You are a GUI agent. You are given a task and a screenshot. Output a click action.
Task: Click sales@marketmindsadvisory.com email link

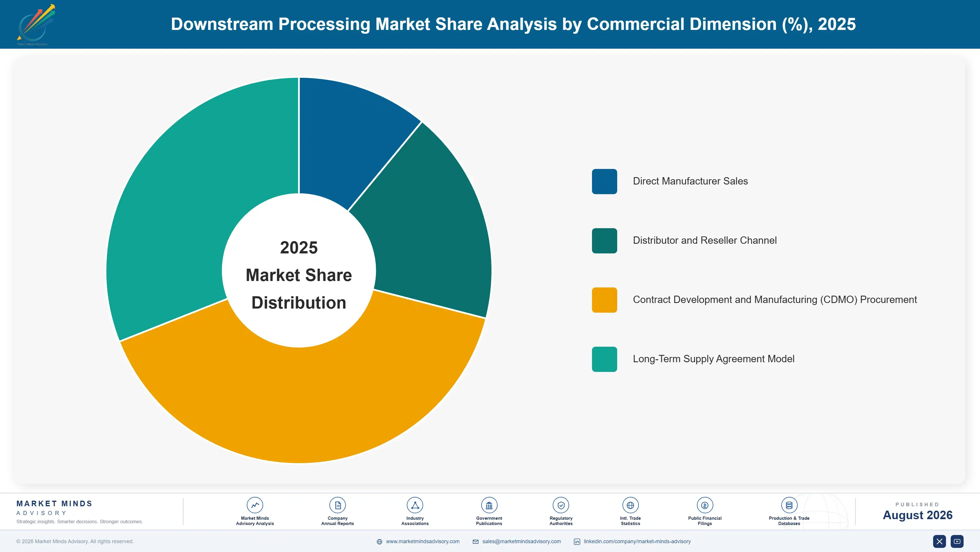[x=522, y=541]
